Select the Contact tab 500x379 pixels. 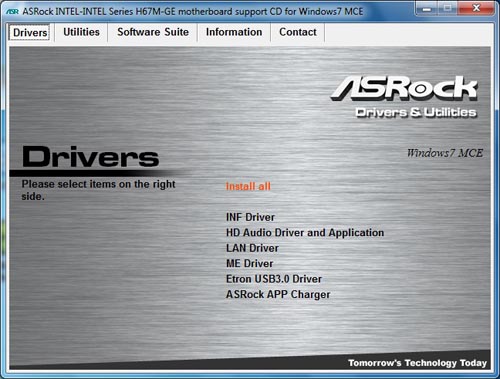(x=298, y=32)
